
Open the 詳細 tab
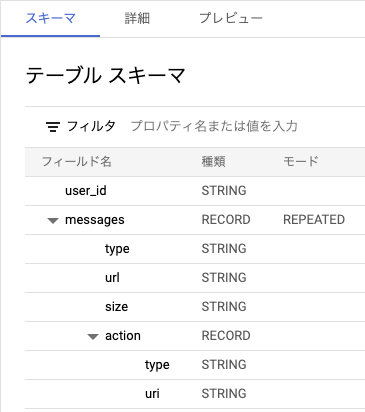(x=137, y=18)
